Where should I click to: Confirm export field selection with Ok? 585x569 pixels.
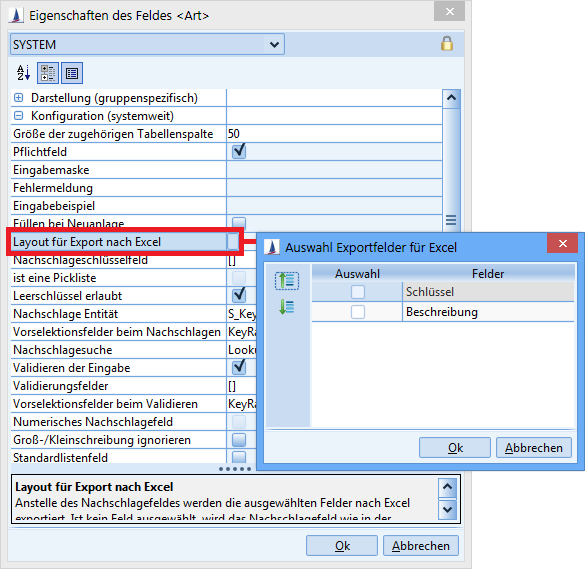tap(455, 447)
